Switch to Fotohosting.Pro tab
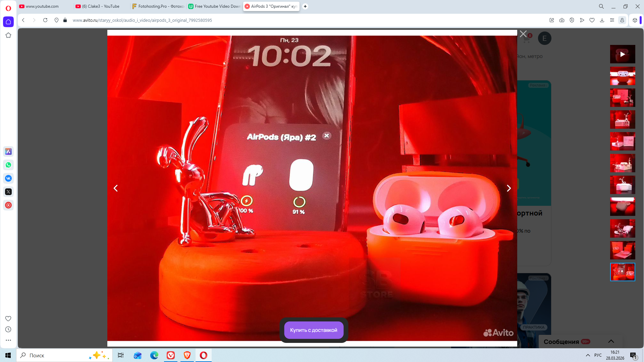644x362 pixels. [158, 6]
